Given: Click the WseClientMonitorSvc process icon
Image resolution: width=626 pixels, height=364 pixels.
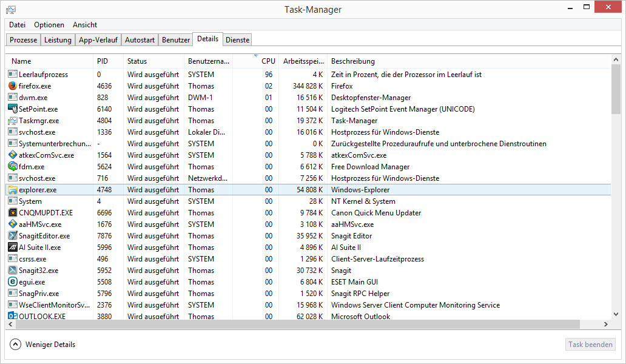Looking at the screenshot, I should (12, 305).
